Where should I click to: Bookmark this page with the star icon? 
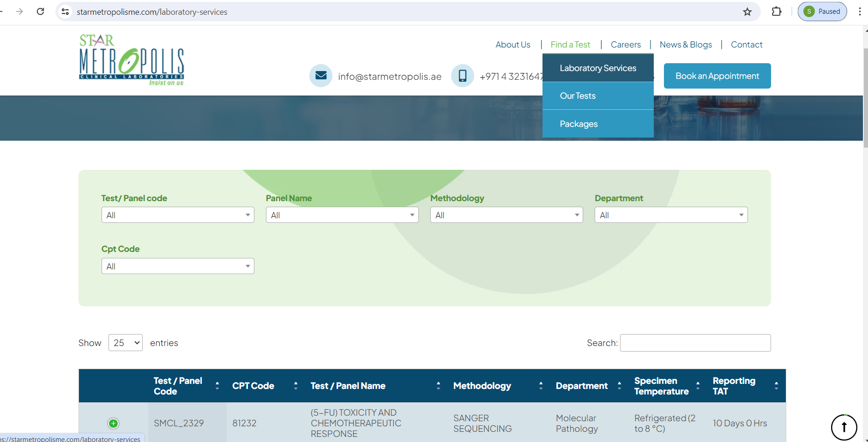click(x=747, y=12)
